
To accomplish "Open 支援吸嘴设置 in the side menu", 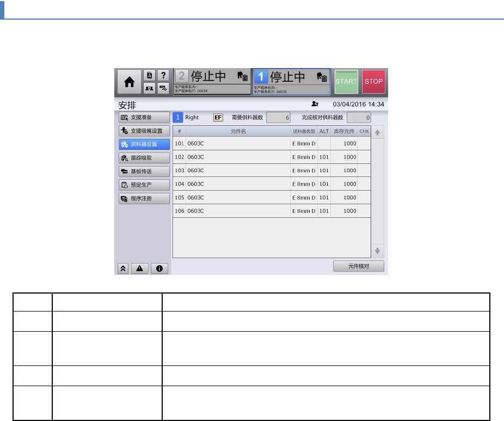I will click(x=144, y=131).
